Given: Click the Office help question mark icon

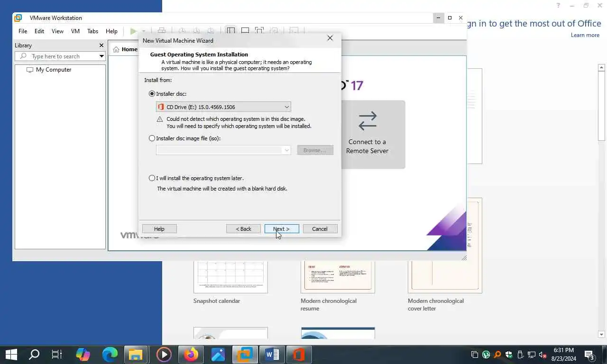Looking at the screenshot, I should [559, 6].
